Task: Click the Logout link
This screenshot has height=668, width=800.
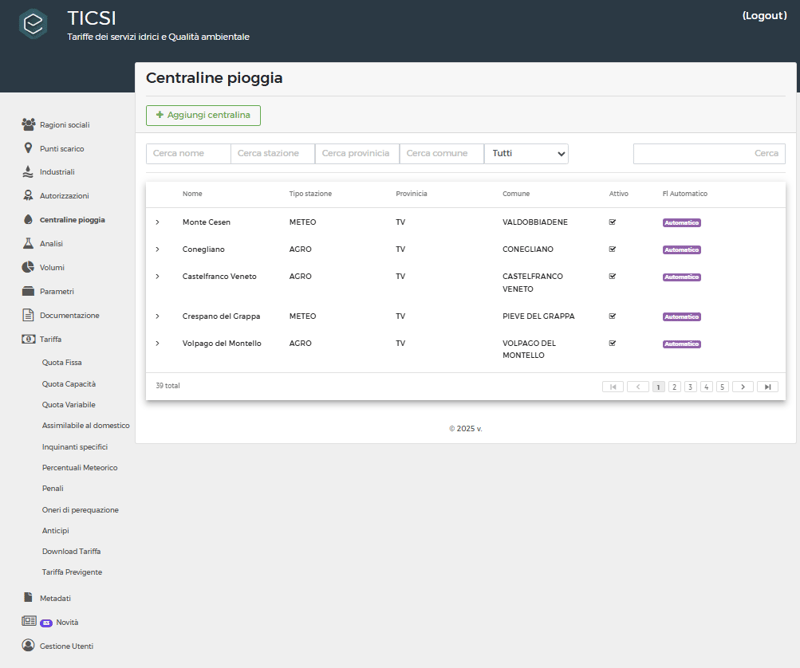Action: (x=764, y=16)
